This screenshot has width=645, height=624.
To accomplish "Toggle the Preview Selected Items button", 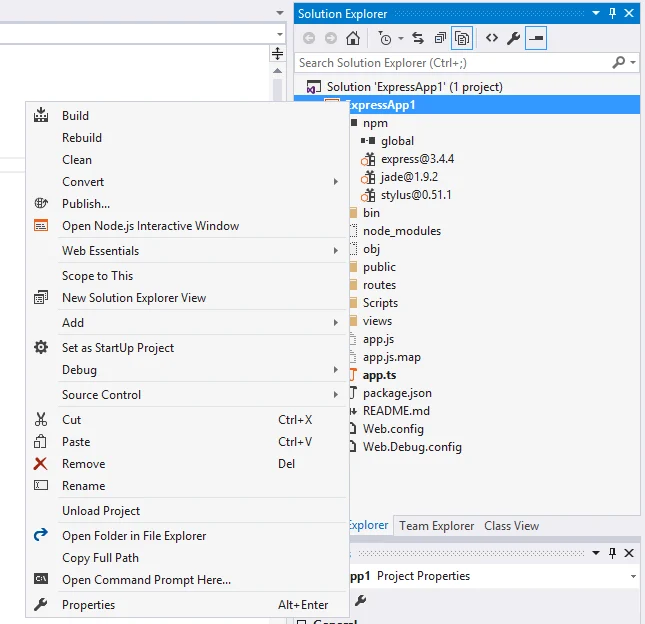I will [x=536, y=38].
